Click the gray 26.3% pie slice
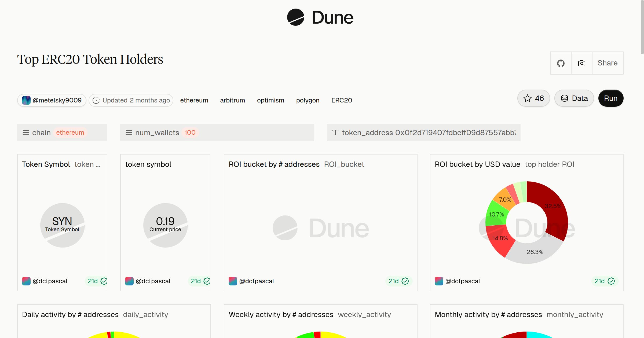644x338 pixels. tap(535, 252)
